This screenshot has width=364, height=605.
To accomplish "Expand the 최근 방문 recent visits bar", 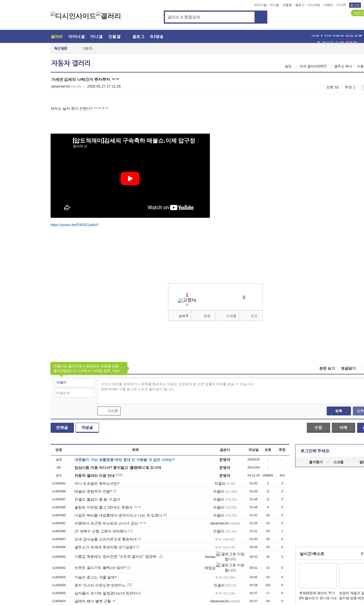I will click(61, 49).
